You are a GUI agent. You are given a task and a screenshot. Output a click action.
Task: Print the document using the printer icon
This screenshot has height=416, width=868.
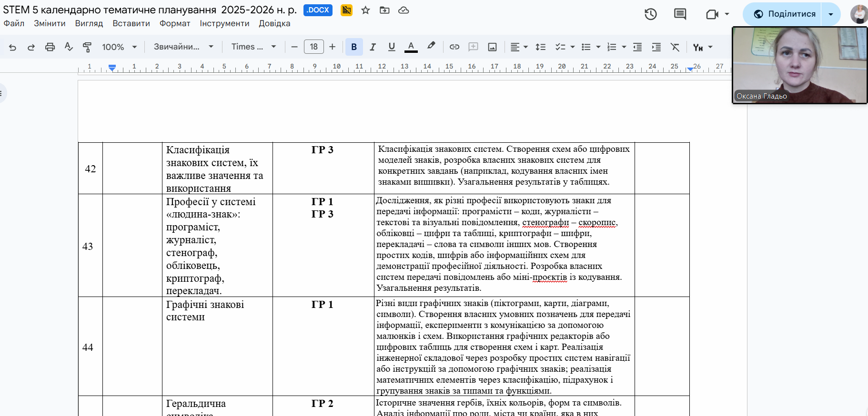pyautogui.click(x=50, y=47)
